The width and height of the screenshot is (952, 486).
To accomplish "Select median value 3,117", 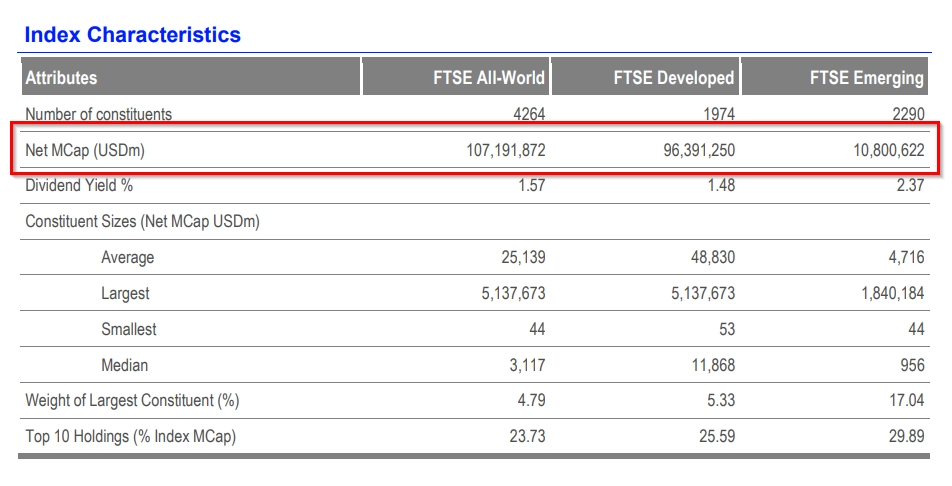I will pyautogui.click(x=528, y=365).
